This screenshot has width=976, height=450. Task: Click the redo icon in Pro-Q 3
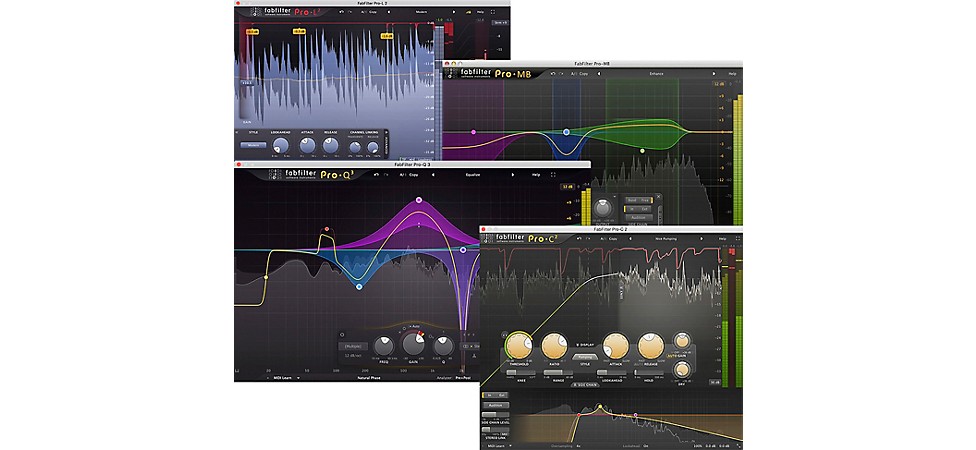(386, 175)
